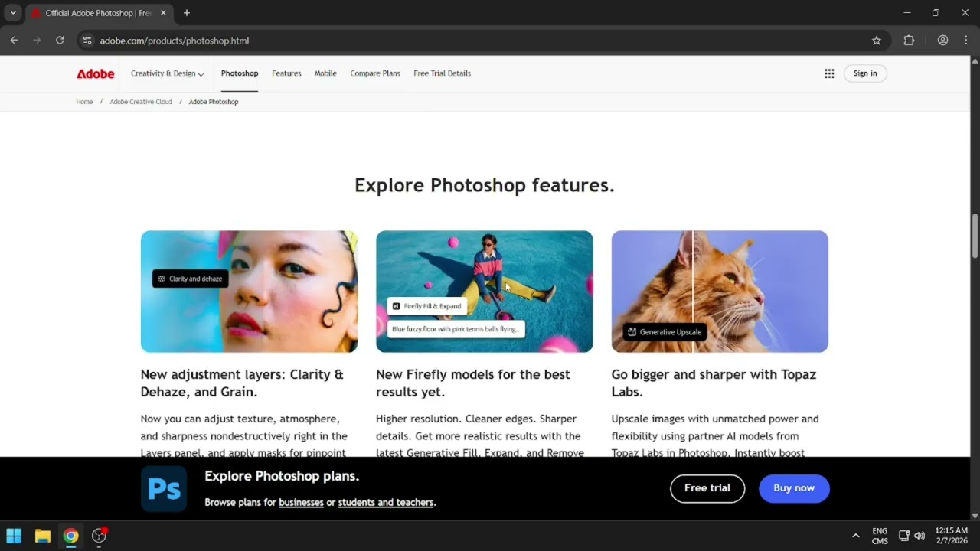Click Home breadcrumb link
This screenshot has width=980, height=551.
[84, 102]
